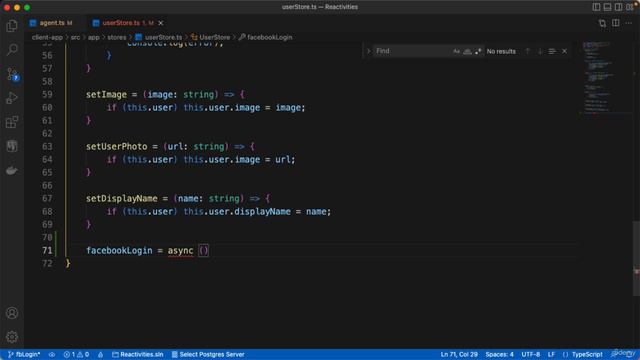The height and width of the screenshot is (360, 640).
Task: Open app breadcrumb dropdown
Action: pyautogui.click(x=93, y=37)
